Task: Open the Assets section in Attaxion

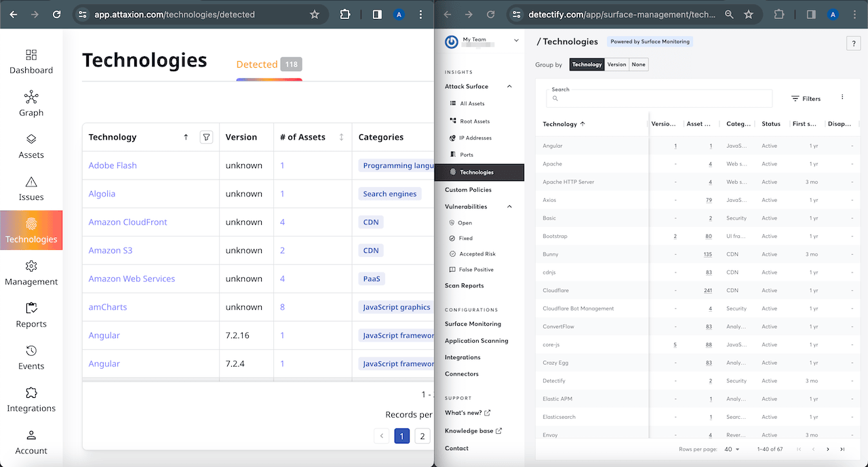Action: point(31,146)
